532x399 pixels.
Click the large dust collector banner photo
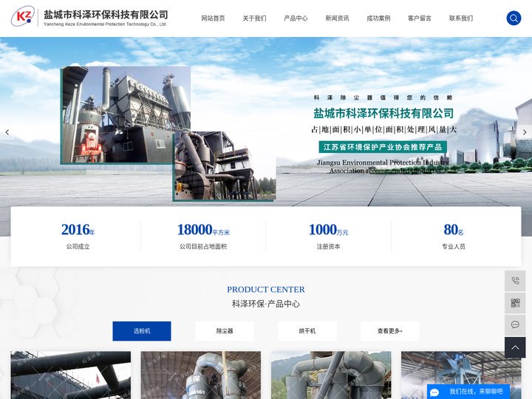[x=126, y=115]
